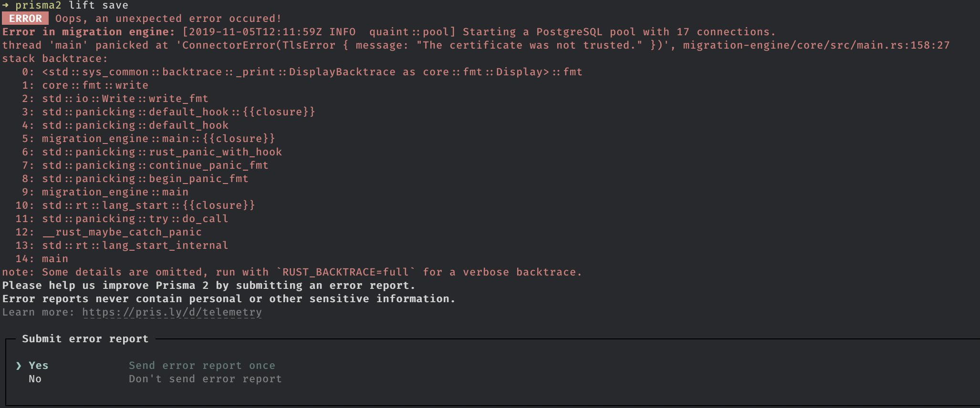Viewport: 980px width, 408px height.
Task: Click the red ERROR badge
Action: click(25, 19)
